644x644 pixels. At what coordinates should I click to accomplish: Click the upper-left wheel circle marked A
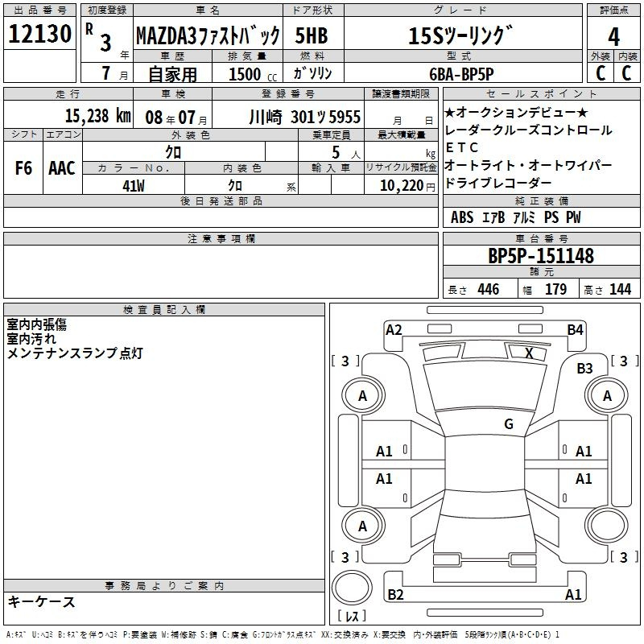point(362,396)
